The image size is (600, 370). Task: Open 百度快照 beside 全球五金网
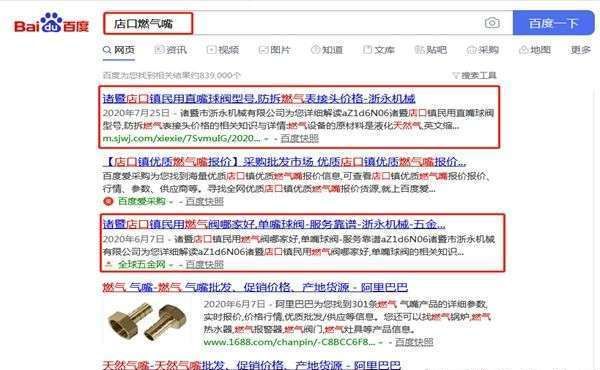204,264
